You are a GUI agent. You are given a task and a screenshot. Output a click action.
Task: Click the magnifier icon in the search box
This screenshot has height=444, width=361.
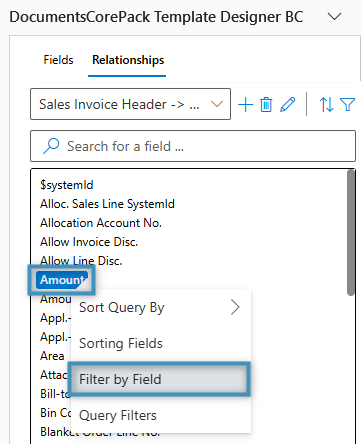coord(51,146)
